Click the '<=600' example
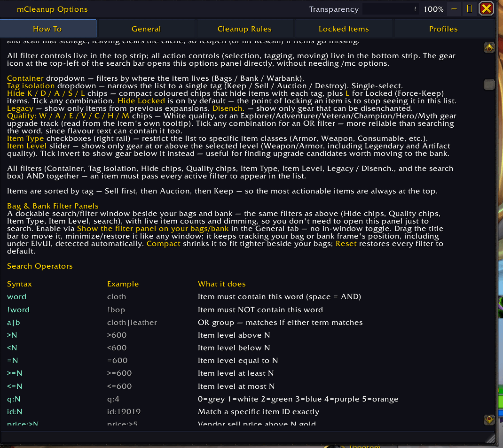 [x=119, y=386]
